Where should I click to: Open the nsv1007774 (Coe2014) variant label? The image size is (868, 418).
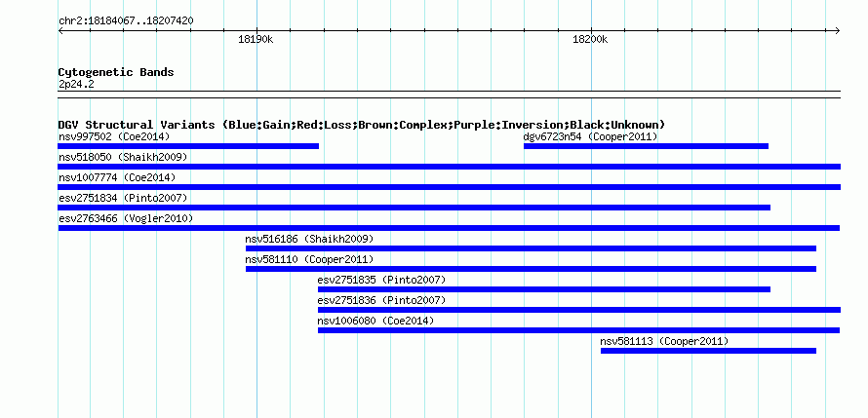coord(117,177)
